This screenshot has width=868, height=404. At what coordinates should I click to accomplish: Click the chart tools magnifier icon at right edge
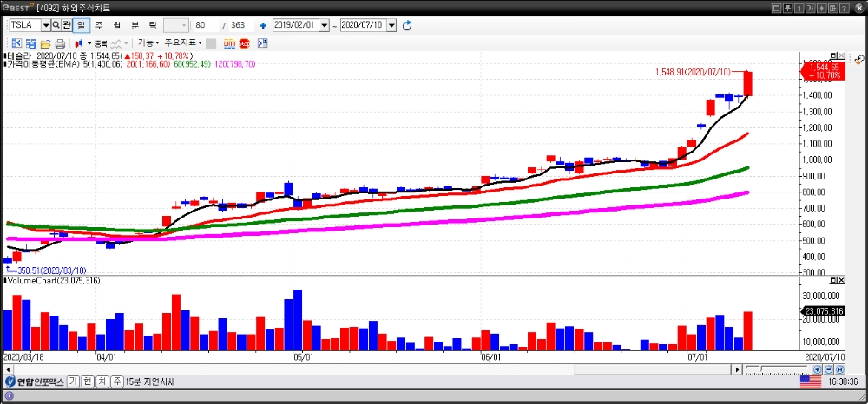(858, 59)
